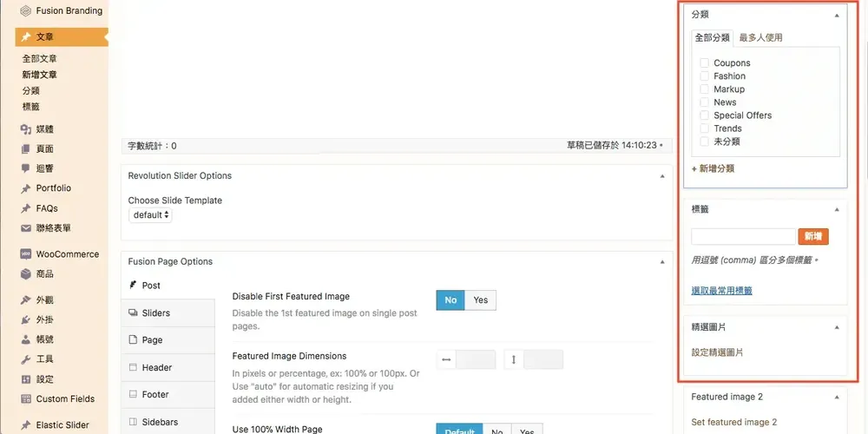Collapse the Revolution Slider Options panel
The width and height of the screenshot is (868, 434).
tap(662, 176)
